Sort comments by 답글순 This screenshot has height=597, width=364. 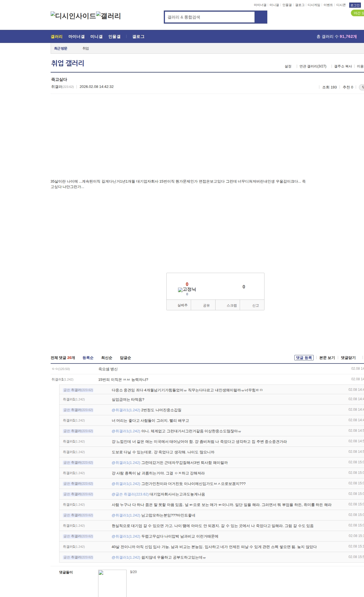click(125, 358)
